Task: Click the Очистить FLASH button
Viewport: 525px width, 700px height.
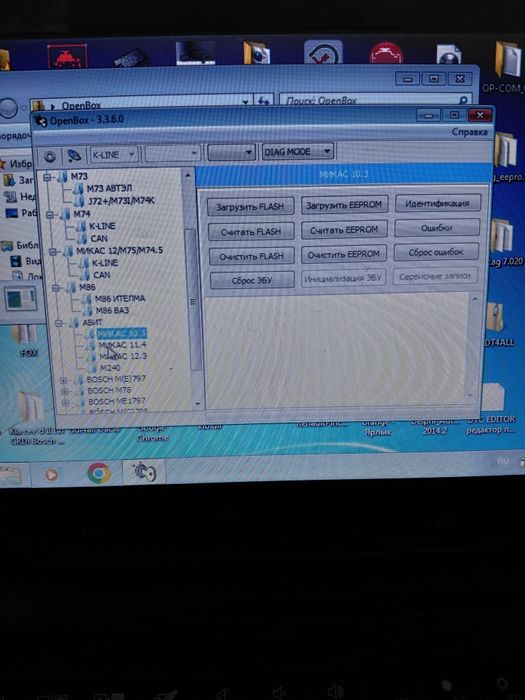Action: click(x=252, y=256)
